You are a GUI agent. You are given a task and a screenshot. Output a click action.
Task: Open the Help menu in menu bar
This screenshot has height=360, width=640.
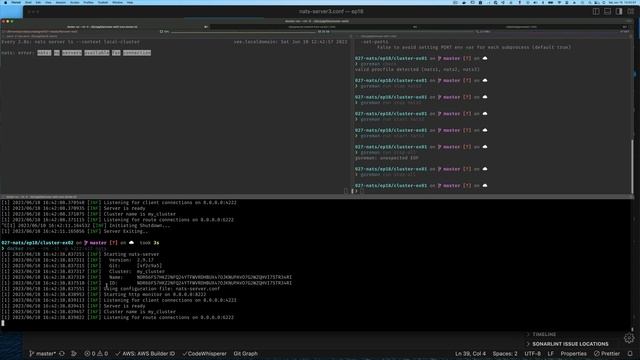[130, 2]
